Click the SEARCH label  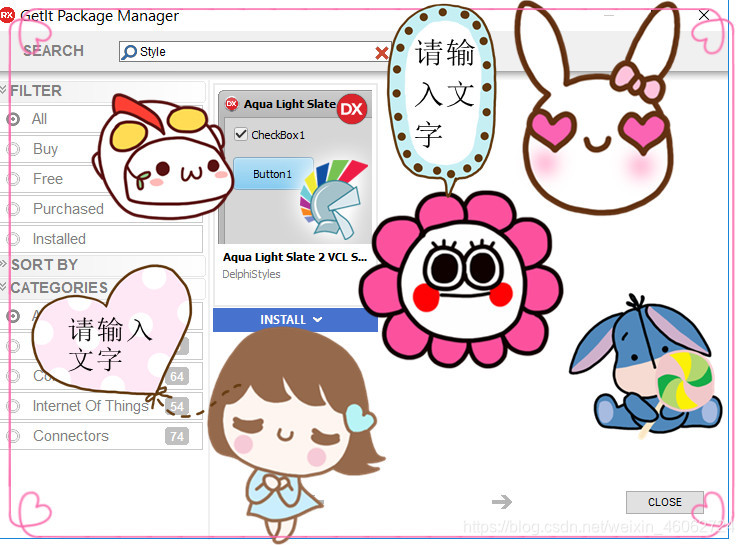[x=54, y=51]
